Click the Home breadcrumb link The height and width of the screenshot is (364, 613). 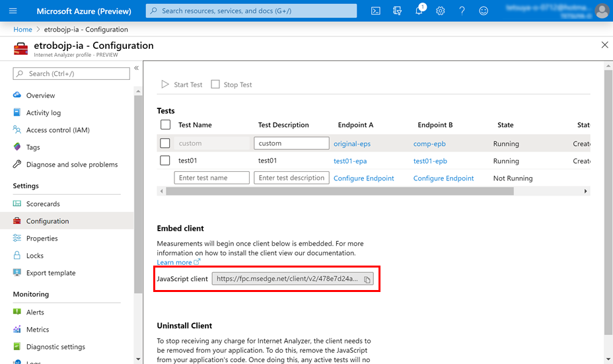22,30
